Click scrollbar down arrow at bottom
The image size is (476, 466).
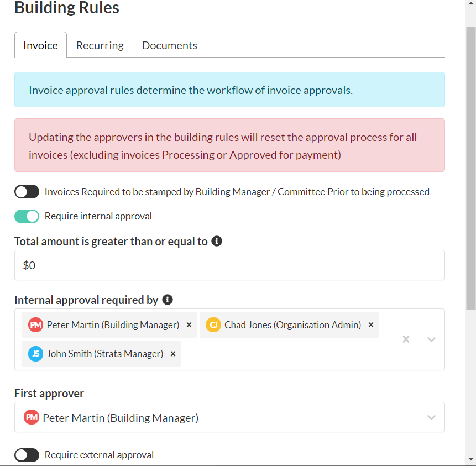(x=470, y=459)
